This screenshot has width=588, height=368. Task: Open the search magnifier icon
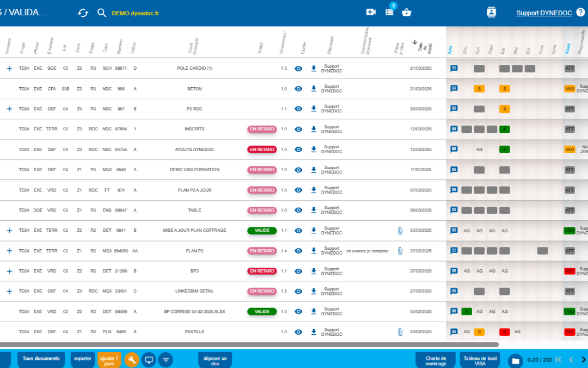pyautogui.click(x=102, y=13)
